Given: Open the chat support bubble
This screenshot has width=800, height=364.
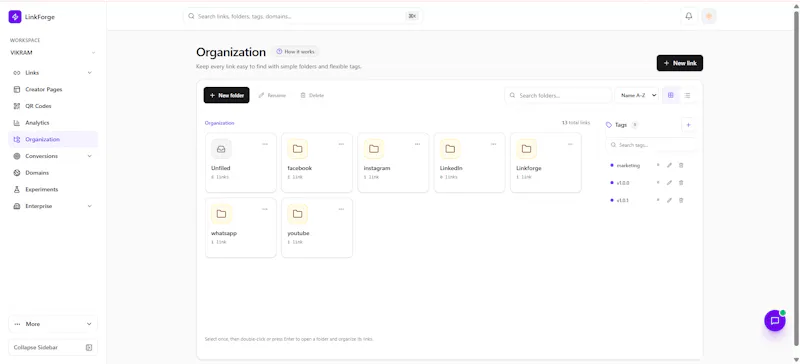Looking at the screenshot, I should [774, 321].
